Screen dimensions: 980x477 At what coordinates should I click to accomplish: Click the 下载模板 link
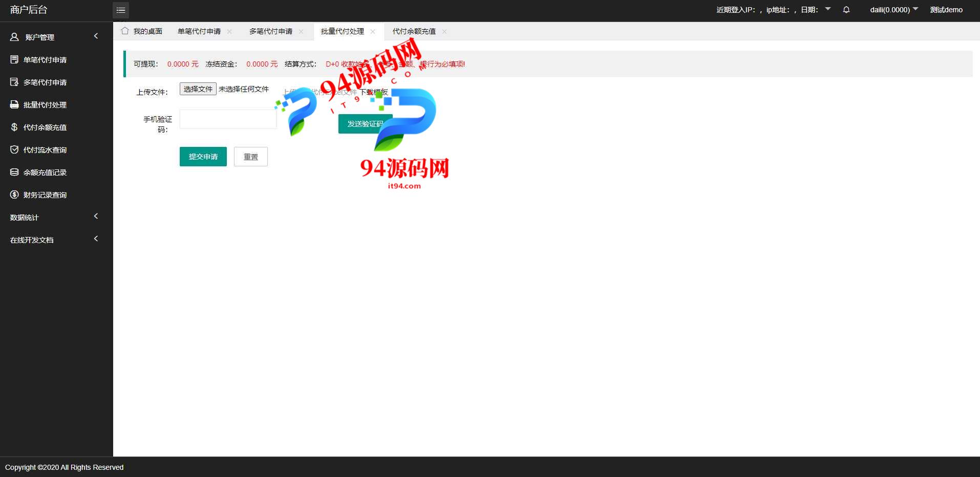tap(374, 92)
